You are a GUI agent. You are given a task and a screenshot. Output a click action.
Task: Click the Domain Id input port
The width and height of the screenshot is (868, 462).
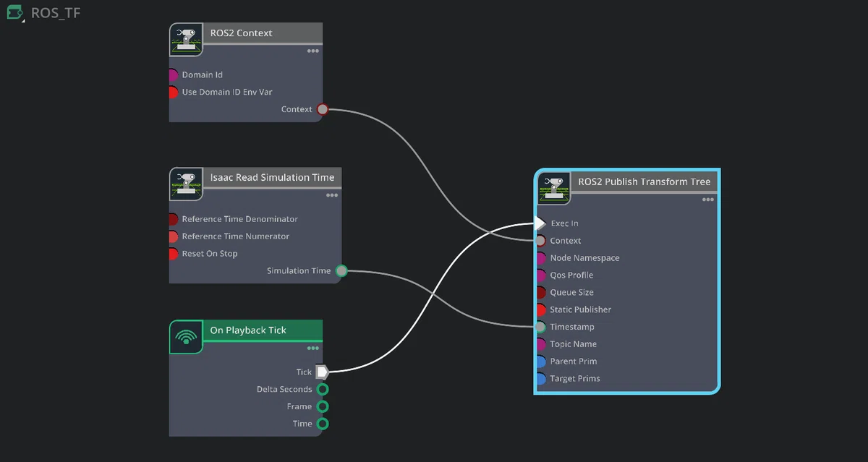(x=173, y=75)
